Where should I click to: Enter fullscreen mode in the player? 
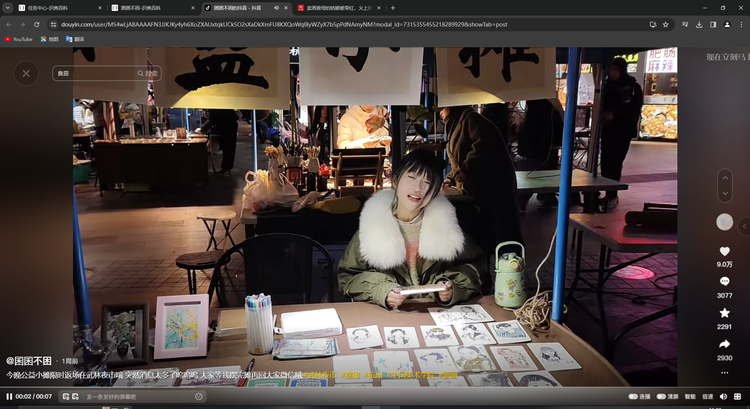pyautogui.click(x=739, y=397)
